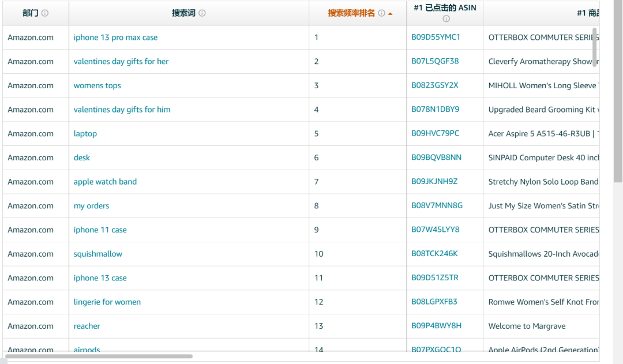The height and width of the screenshot is (364, 623).
Task: Sort by 搜索频率排名 column header
Action: (351, 13)
